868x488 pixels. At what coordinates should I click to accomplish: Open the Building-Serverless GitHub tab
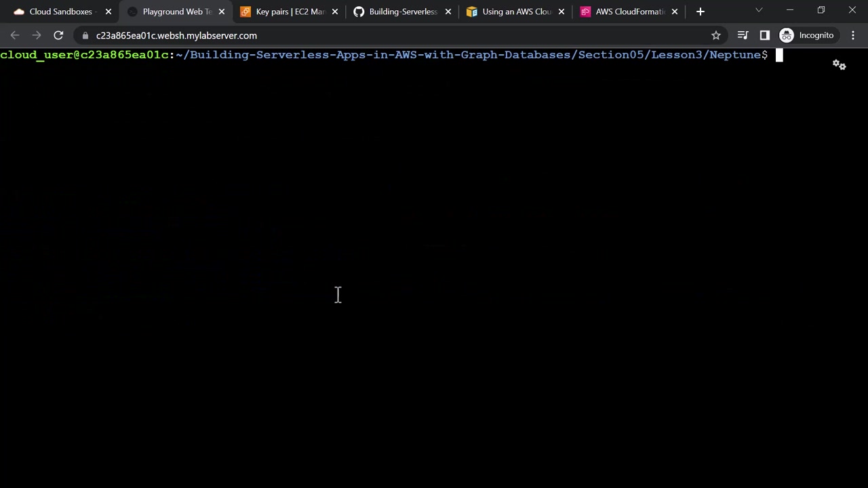[x=401, y=12]
